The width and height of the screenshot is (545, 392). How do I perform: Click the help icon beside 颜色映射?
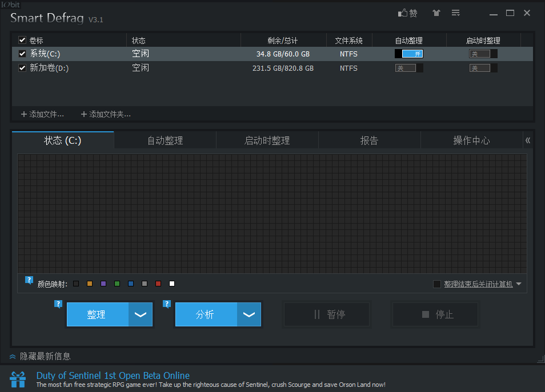coord(29,280)
